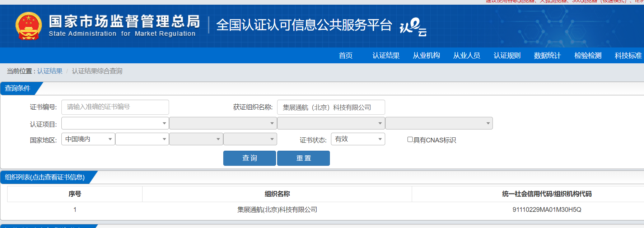Click the 组织名称 column header

(277, 194)
